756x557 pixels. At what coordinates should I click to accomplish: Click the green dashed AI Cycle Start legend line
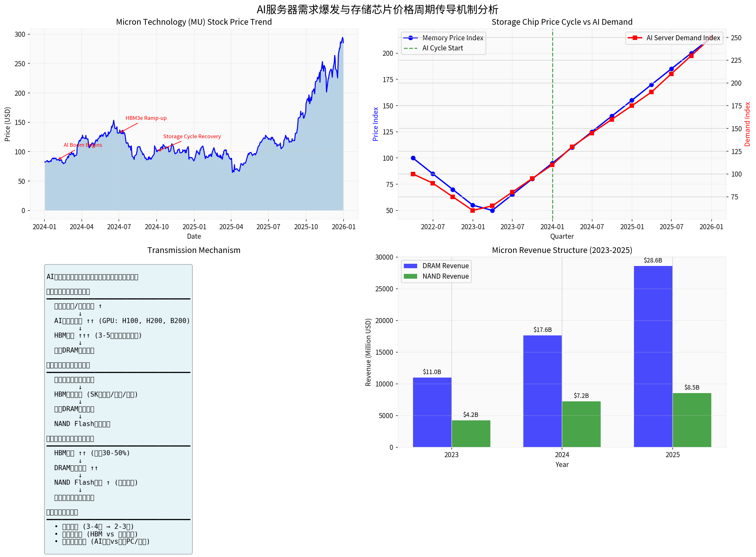[x=410, y=48]
